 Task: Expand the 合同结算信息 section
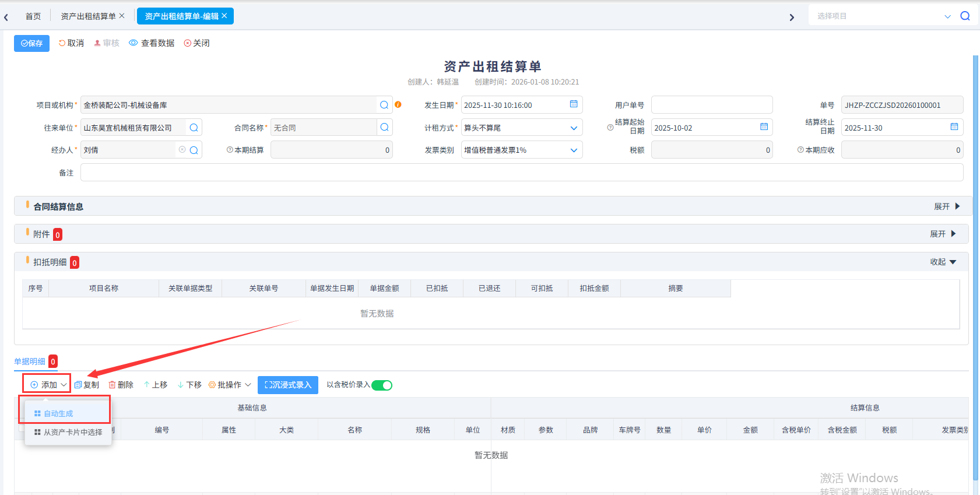click(947, 206)
